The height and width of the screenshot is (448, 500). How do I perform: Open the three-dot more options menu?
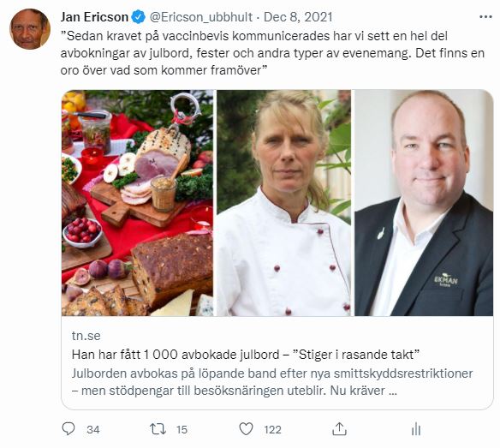(485, 17)
